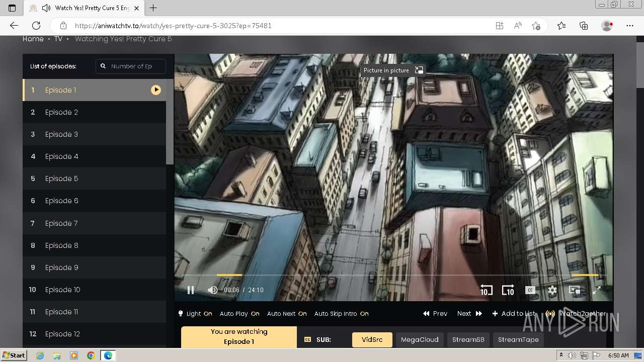Open the Windows Start menu

coord(14,355)
